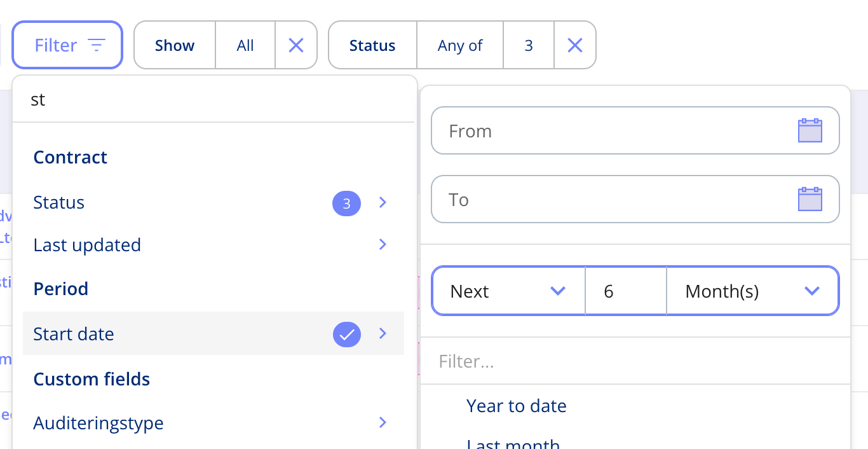The width and height of the screenshot is (868, 449).
Task: Click the Filter... preset search field
Action: point(635,361)
